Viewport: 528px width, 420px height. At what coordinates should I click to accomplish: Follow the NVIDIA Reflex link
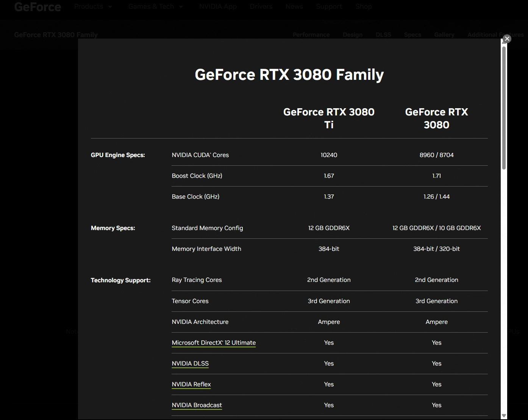(191, 384)
